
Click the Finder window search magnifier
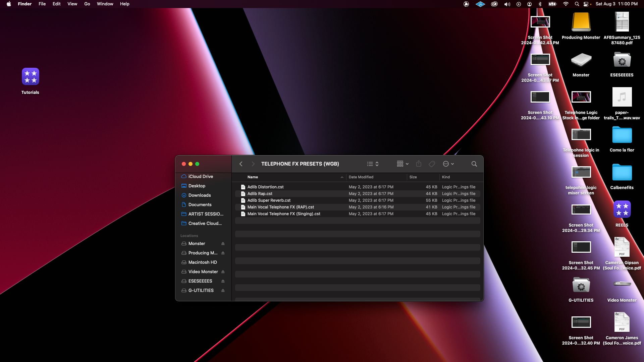pyautogui.click(x=474, y=164)
